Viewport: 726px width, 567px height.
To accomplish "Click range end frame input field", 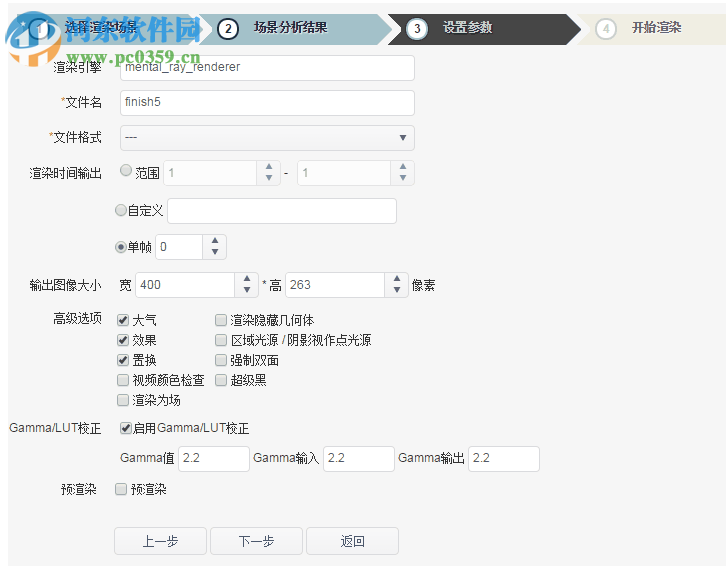I will 344,173.
